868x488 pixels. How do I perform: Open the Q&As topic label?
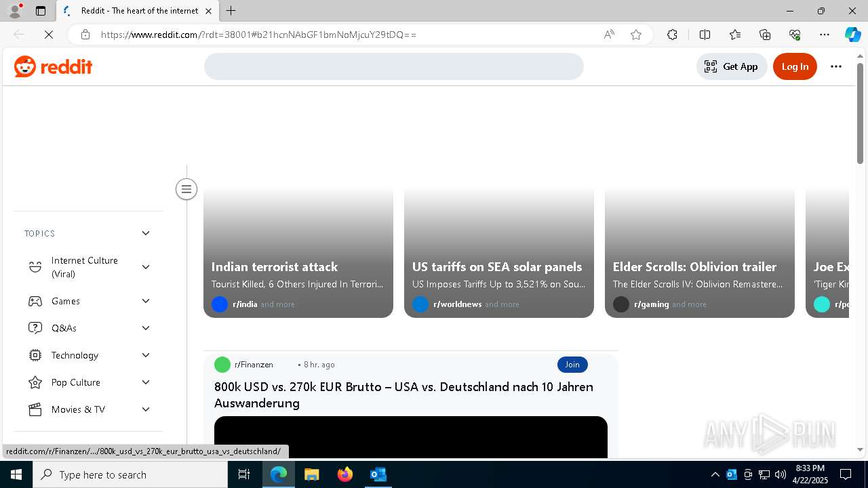[64, 328]
